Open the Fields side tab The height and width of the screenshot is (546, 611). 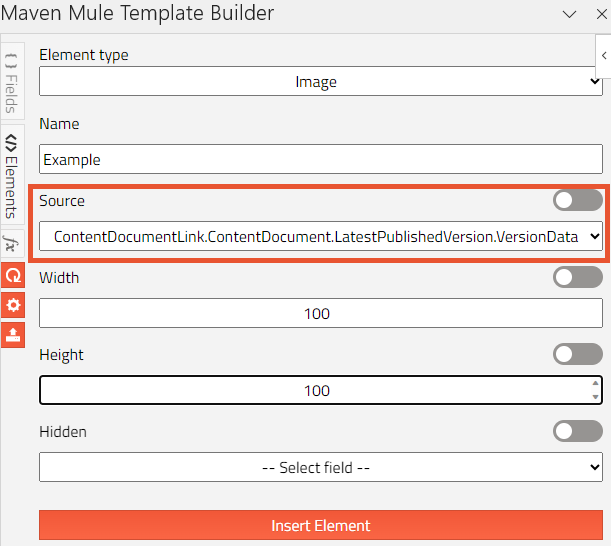tap(12, 81)
